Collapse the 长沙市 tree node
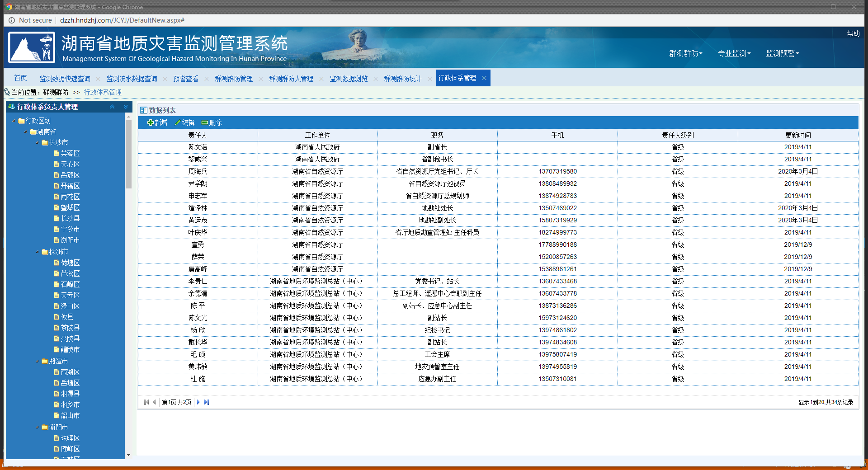This screenshot has width=868, height=470. tap(38, 143)
